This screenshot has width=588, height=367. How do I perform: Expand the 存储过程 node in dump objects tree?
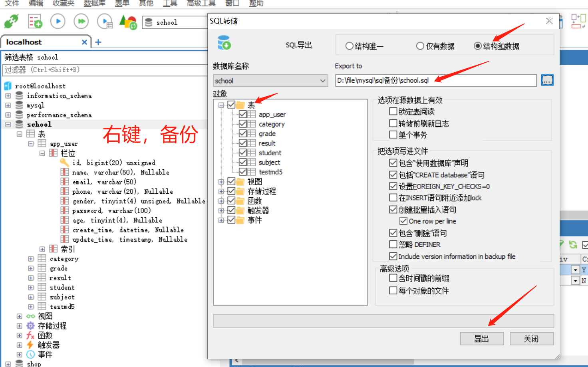(x=221, y=191)
